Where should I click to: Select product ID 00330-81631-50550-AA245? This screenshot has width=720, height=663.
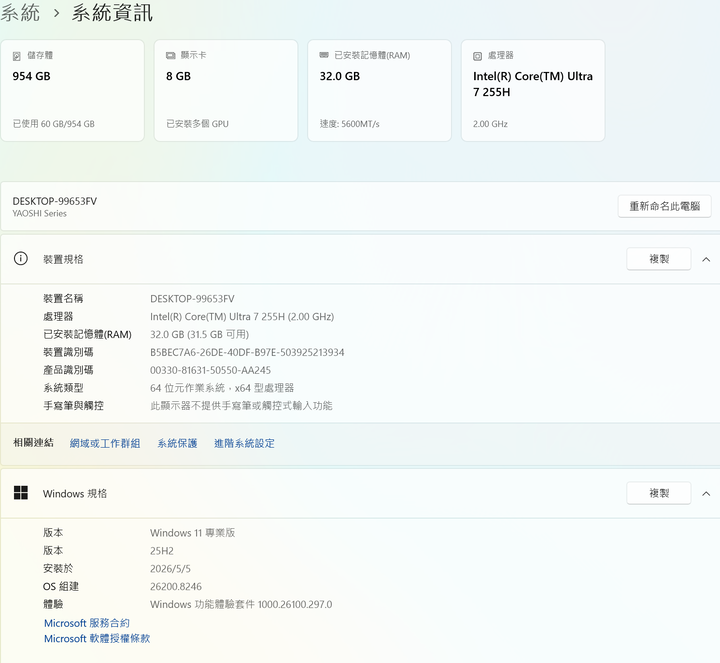coord(210,370)
